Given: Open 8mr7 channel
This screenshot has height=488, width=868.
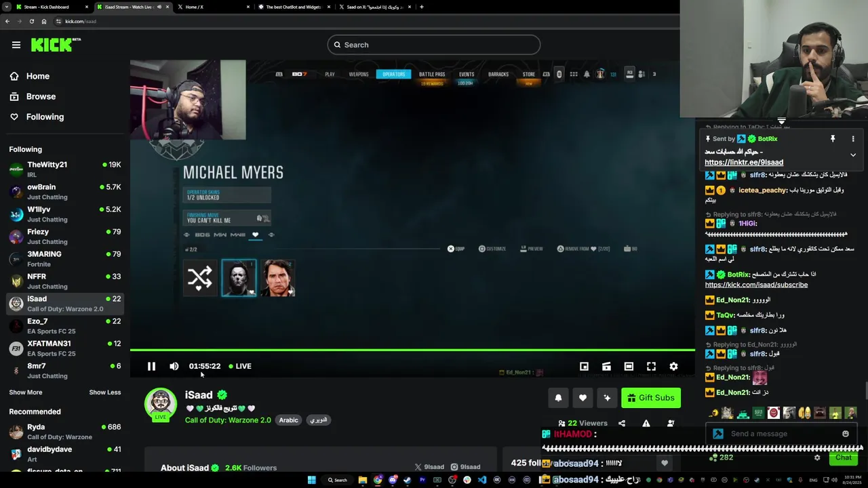Looking at the screenshot, I should click(x=65, y=370).
